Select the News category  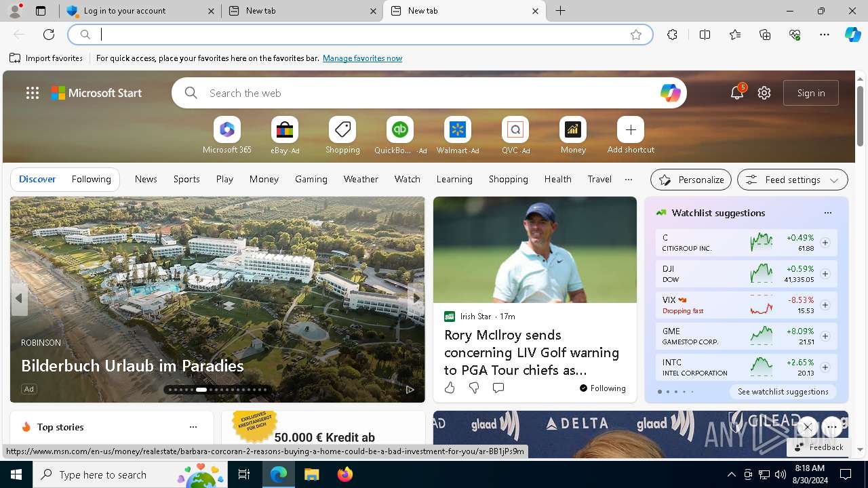tap(146, 179)
